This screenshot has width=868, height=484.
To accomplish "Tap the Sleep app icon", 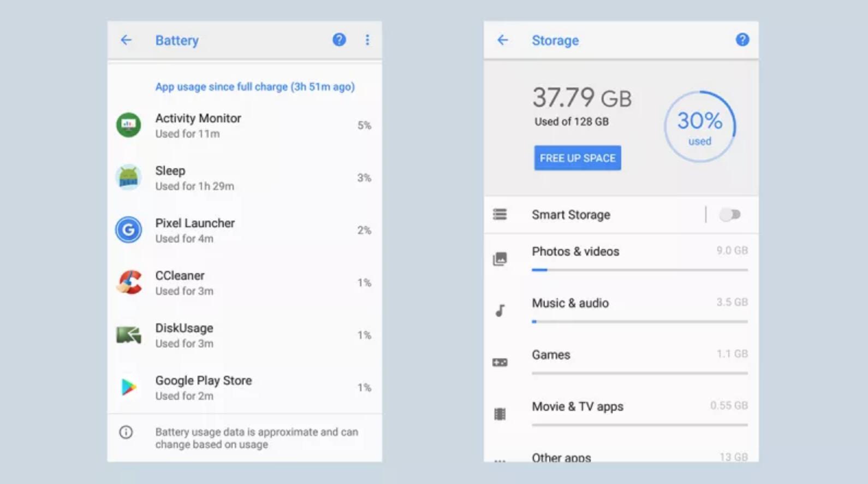I will [129, 178].
